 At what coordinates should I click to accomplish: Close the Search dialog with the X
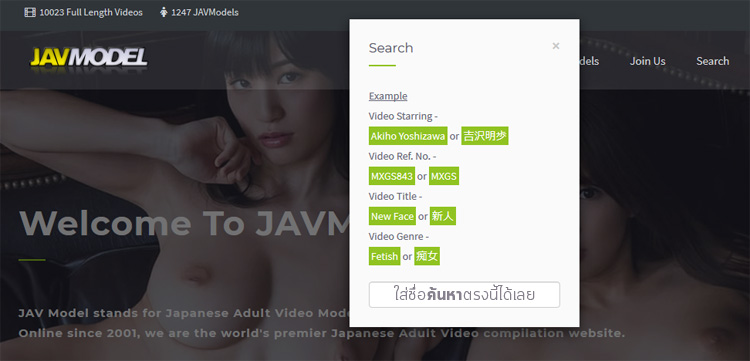click(x=555, y=46)
